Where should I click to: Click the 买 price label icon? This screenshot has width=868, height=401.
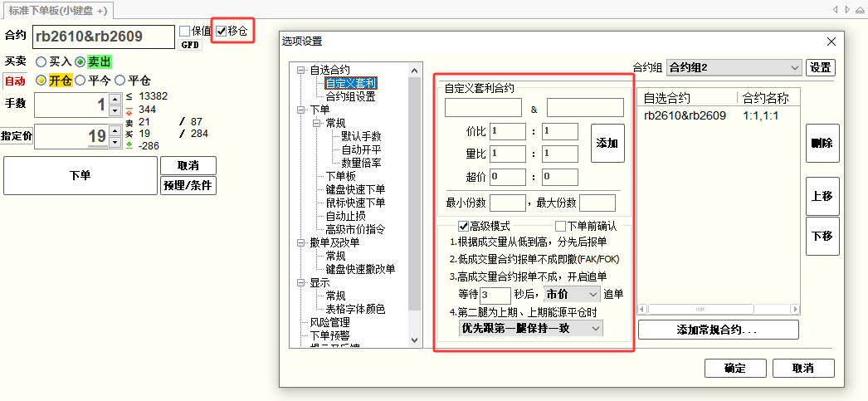coord(129,134)
